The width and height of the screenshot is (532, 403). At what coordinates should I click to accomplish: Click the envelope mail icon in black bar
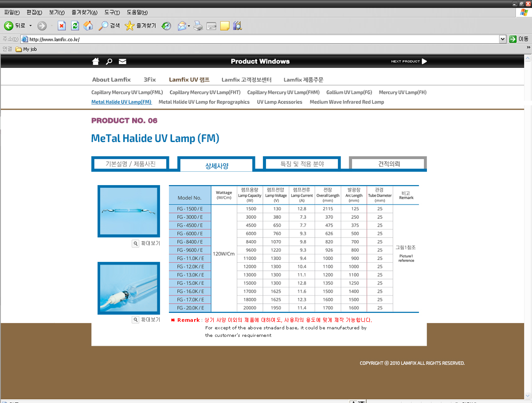(122, 61)
